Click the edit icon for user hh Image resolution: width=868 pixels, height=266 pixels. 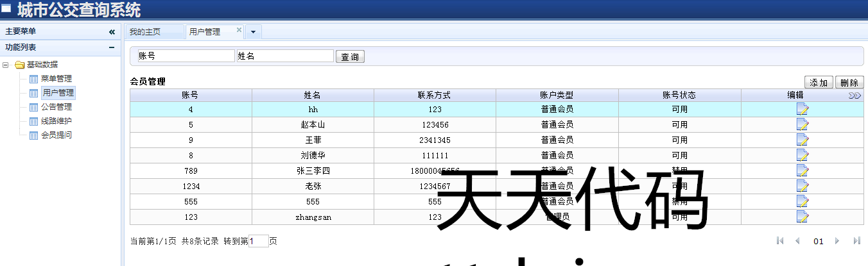[x=802, y=110]
